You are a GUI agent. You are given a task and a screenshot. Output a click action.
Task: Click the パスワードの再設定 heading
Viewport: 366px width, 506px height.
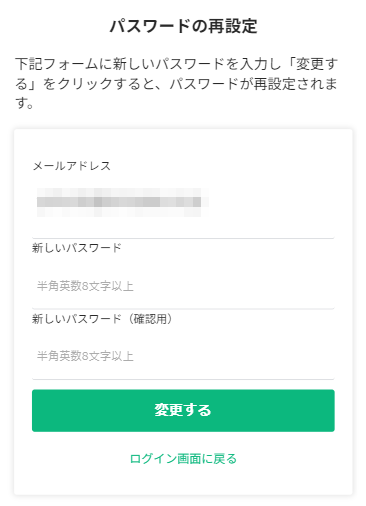pos(183,26)
